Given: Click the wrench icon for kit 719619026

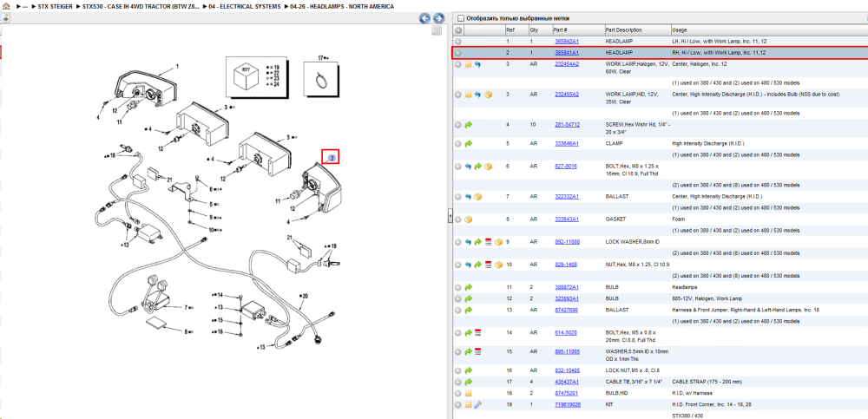Looking at the screenshot, I should (477, 404).
